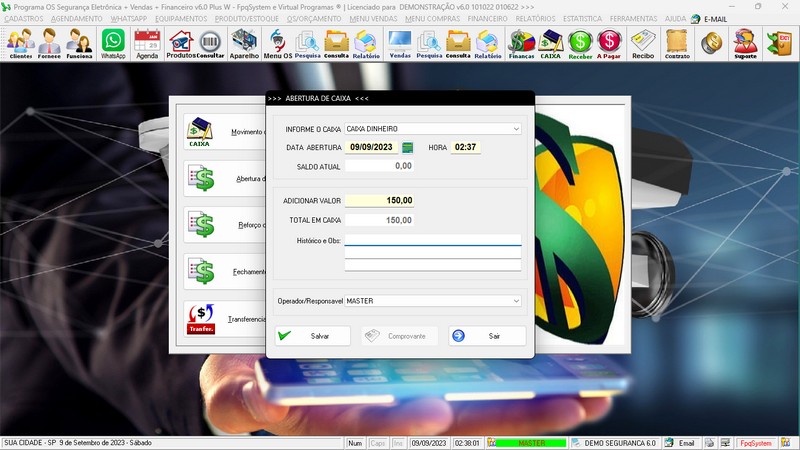Click the green Receber dollar icon
Screen dimensions: 800x450
(580, 44)
